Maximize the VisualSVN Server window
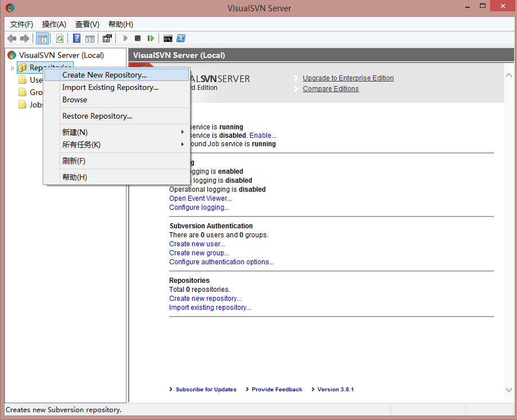The height and width of the screenshot is (420, 517). click(482, 6)
